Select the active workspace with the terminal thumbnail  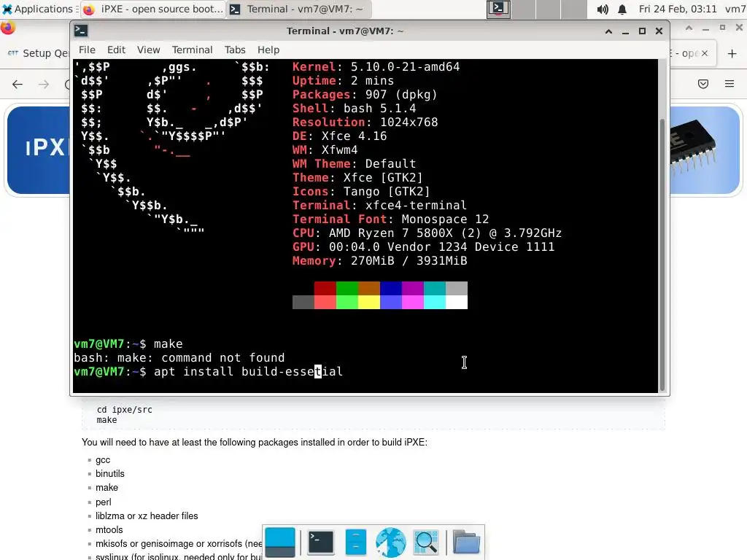coord(498,9)
